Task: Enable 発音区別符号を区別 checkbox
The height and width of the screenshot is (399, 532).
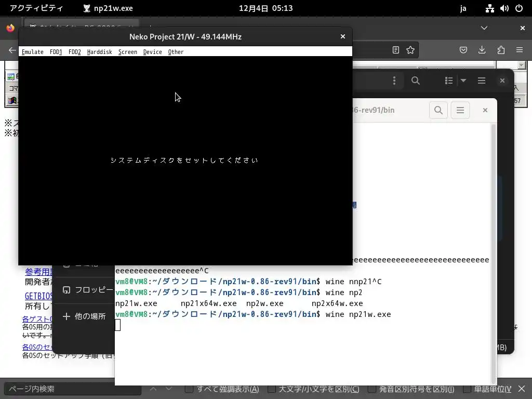Action: tap(372, 389)
